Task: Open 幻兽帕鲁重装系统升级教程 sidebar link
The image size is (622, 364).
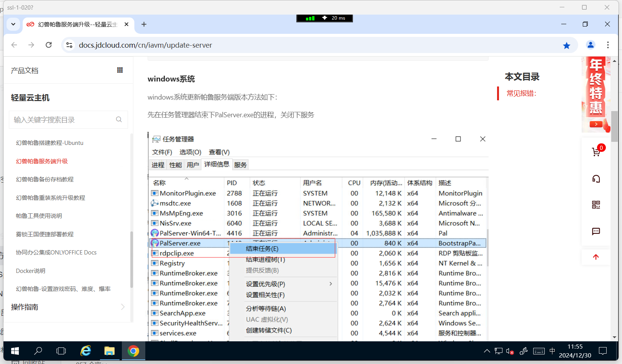Action: click(50, 198)
